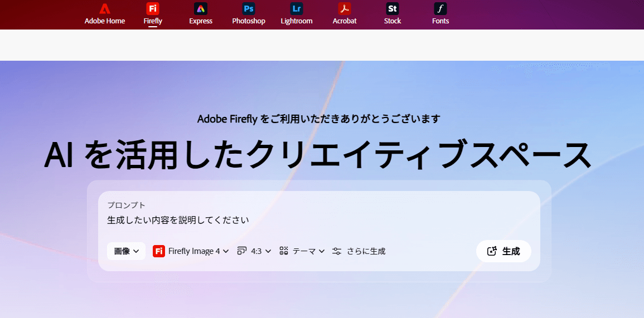Viewport: 644px width, 318px height.
Task: Open Adobe Stock via St icon
Action: coord(393,9)
